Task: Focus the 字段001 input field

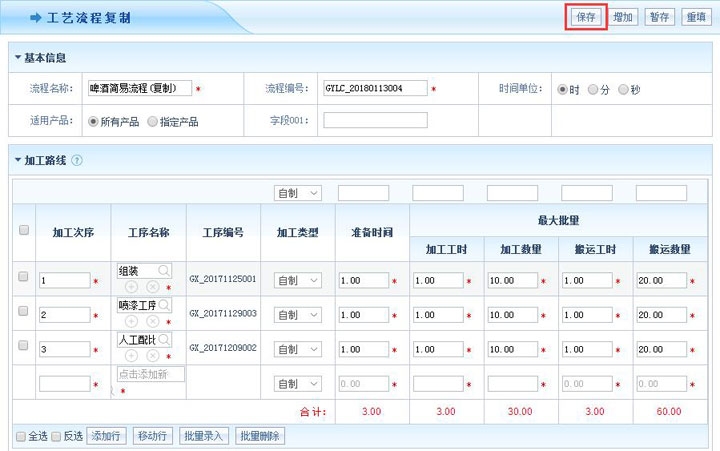Action: click(x=375, y=120)
